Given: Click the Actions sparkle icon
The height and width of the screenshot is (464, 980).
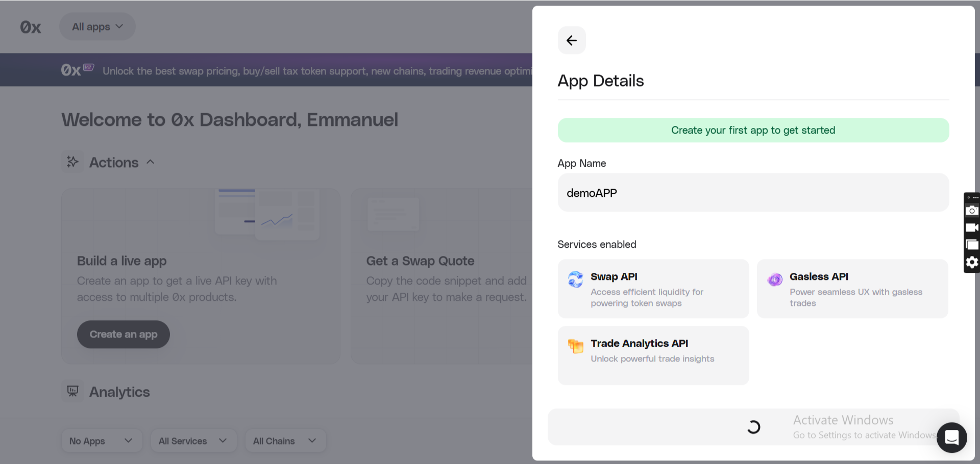Looking at the screenshot, I should 73,162.
